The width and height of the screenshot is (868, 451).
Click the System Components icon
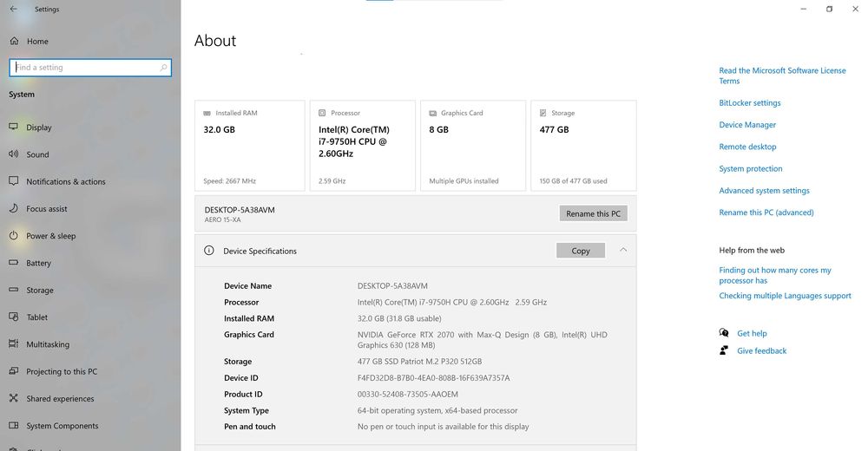pos(14,425)
